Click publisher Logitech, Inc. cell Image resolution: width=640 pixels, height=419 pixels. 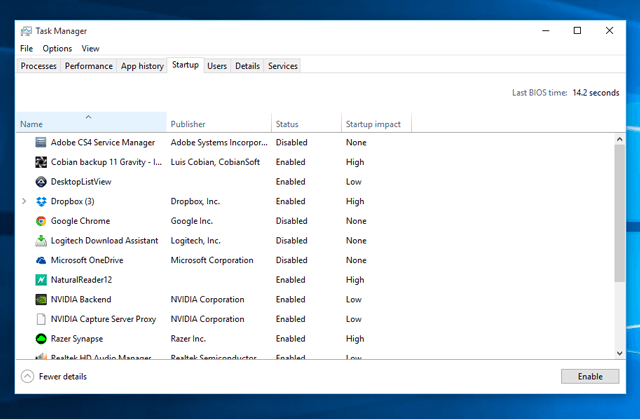tap(196, 241)
